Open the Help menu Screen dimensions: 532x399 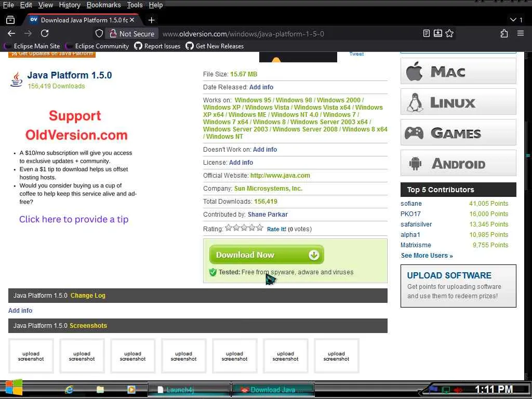click(x=156, y=5)
